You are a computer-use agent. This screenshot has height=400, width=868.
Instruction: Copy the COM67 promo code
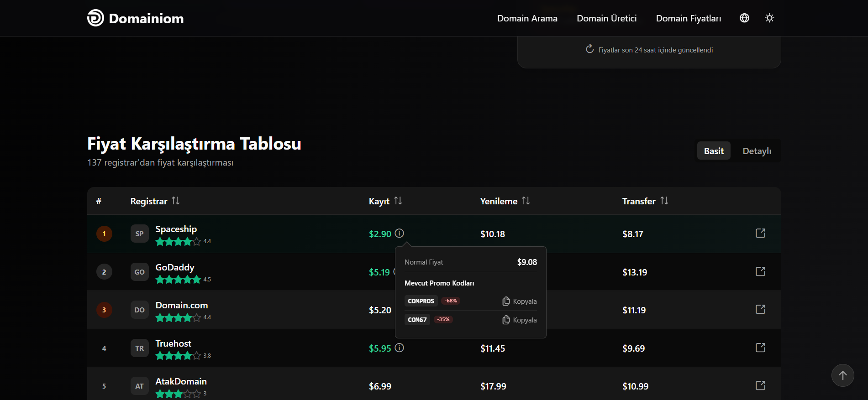click(520, 320)
